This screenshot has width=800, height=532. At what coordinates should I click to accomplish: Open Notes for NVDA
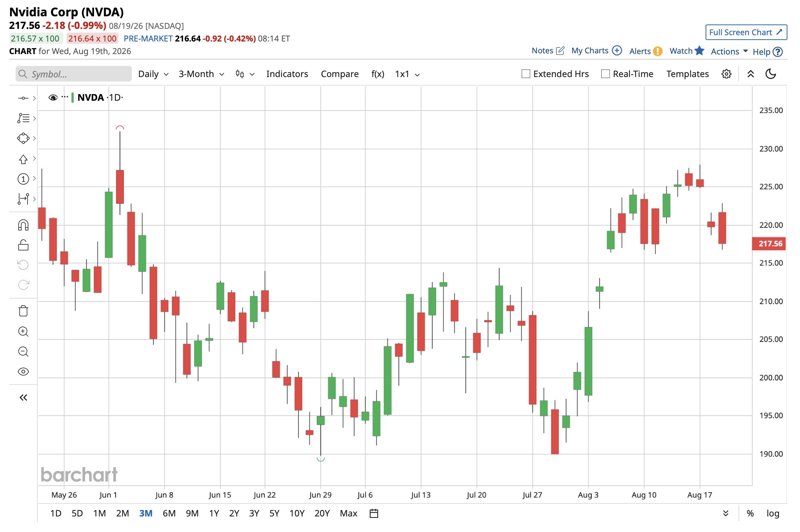tap(548, 51)
